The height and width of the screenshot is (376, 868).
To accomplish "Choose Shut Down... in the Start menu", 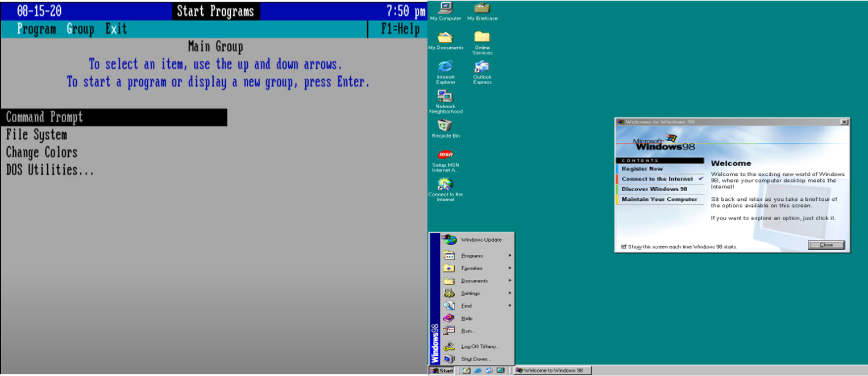I will [x=477, y=359].
